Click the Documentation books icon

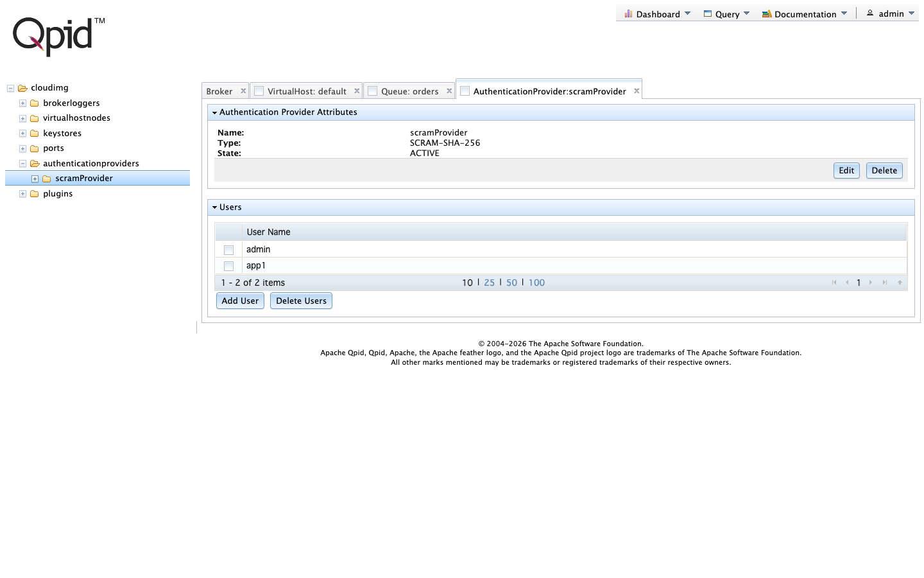tap(767, 13)
